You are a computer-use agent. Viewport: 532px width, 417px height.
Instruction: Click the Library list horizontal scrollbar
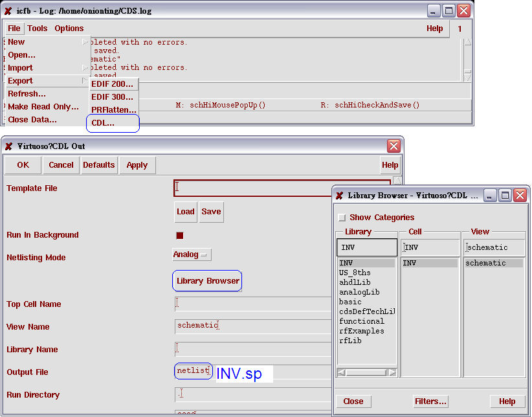[x=367, y=372]
